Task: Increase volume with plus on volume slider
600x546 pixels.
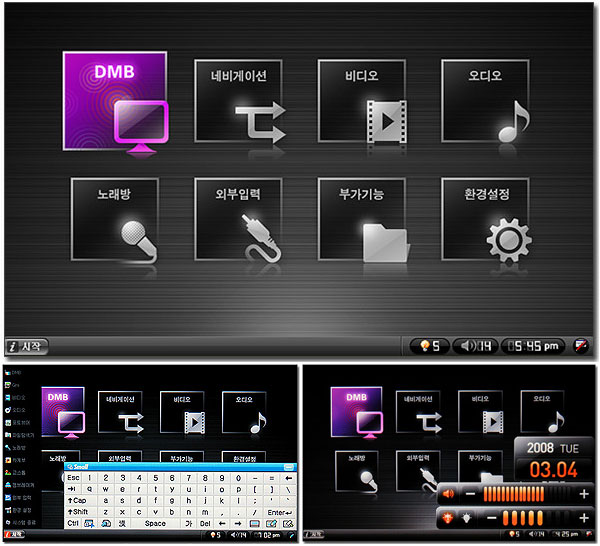Action: point(584,493)
